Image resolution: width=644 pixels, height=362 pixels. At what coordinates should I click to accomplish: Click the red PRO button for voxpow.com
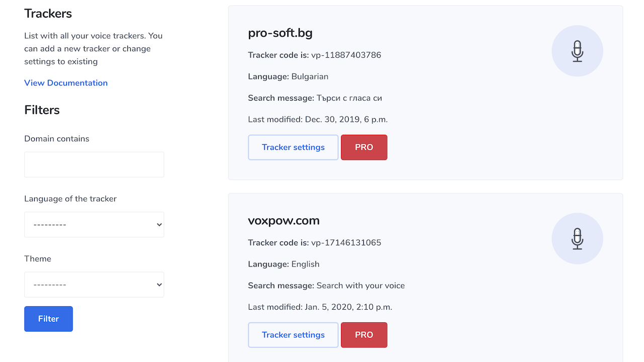point(364,335)
